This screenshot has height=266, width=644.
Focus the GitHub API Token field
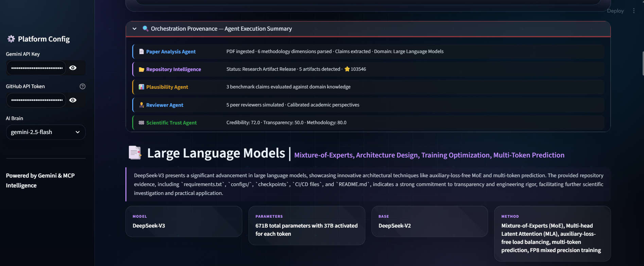point(36,100)
